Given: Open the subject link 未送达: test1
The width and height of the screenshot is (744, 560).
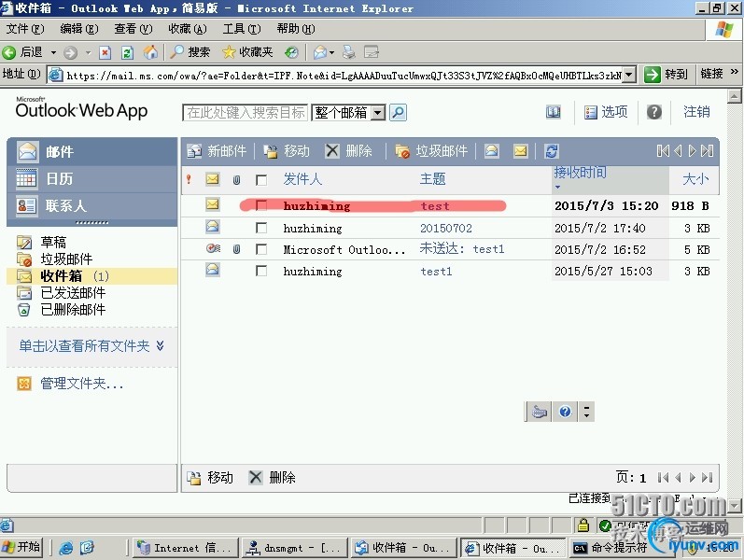Looking at the screenshot, I should tap(462, 249).
